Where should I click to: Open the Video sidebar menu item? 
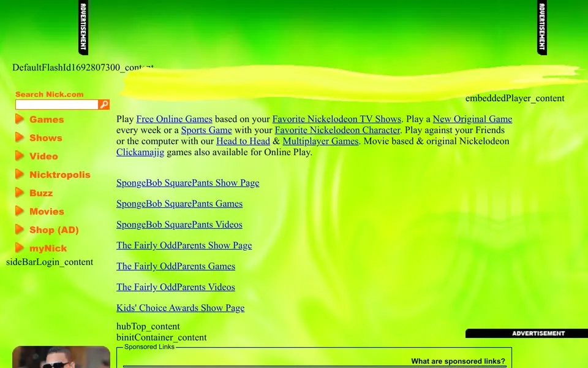pyautogui.click(x=43, y=156)
